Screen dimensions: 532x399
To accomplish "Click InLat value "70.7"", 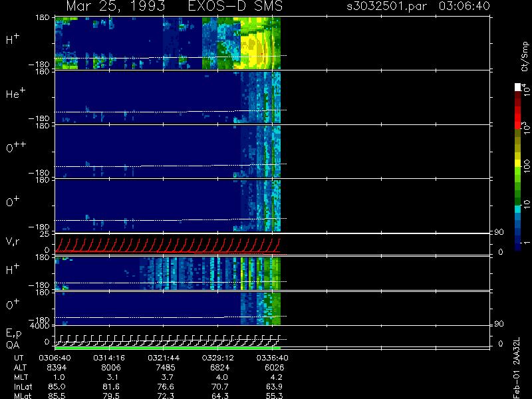I will coord(220,386).
